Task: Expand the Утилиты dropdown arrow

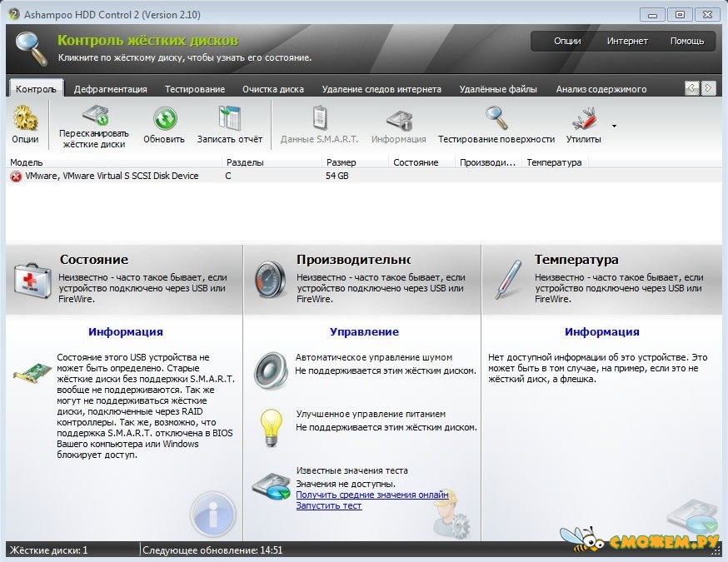Action: coord(614,126)
